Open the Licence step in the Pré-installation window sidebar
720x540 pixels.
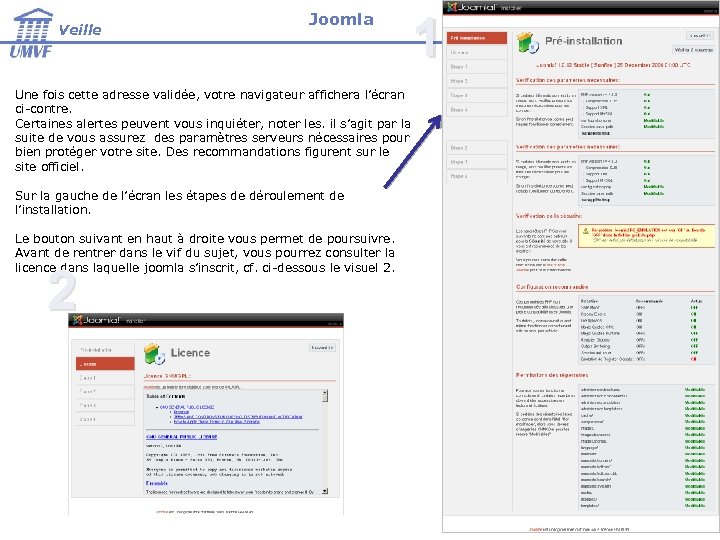(477, 52)
